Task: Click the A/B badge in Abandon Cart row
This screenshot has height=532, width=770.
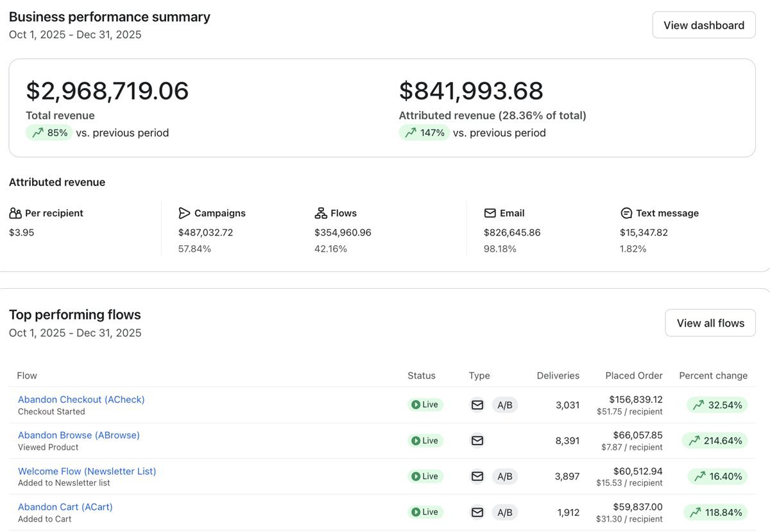Action: click(505, 512)
